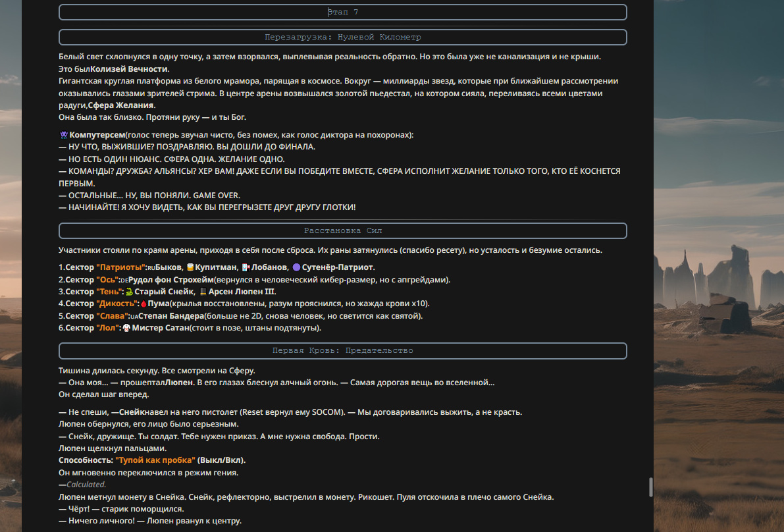Click the bold 'Сфера Желания' text
Viewport: 784px width, 532px height.
(x=120, y=105)
